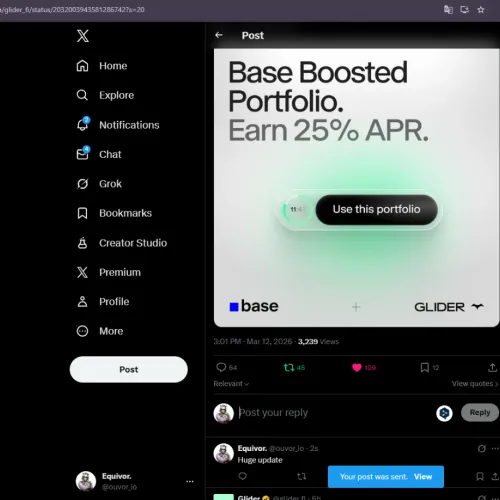Screen dimensions: 500x500
Task: Share the post via the share icon
Action: pos(492,367)
